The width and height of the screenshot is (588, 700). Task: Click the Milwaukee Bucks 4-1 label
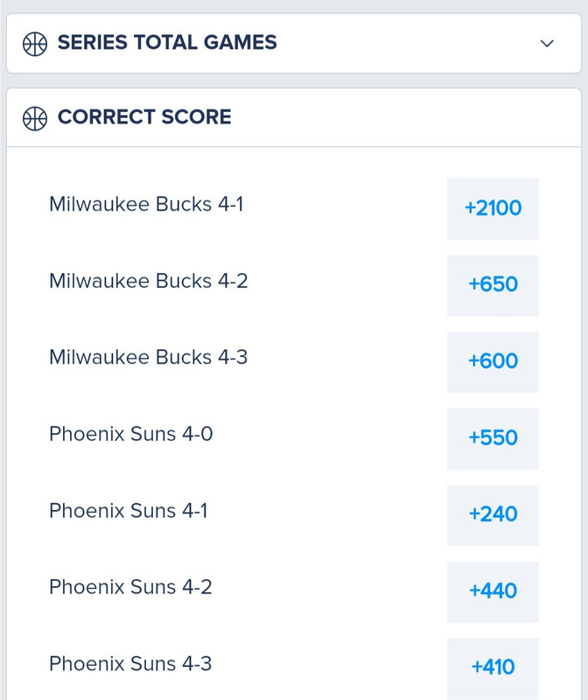[146, 205]
